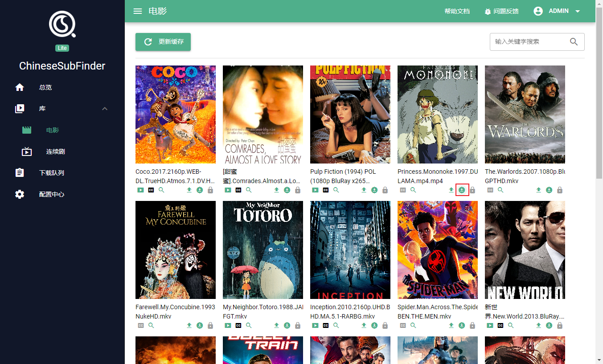Click the CC icon under Pulp Fiction
The image size is (603, 364).
[326, 190]
